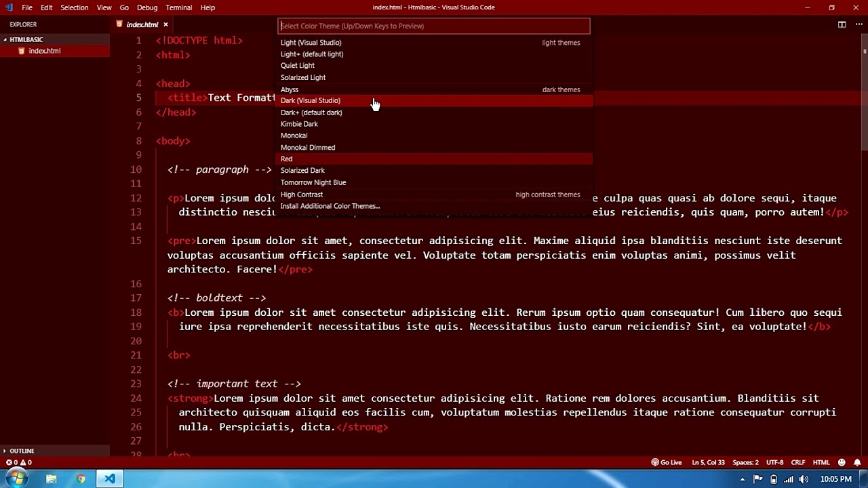Open the Action Center flag icon
This screenshot has width=868, height=488.
(758, 479)
